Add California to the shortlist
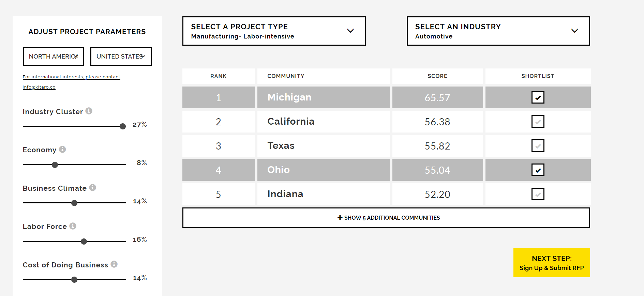 click(x=538, y=122)
